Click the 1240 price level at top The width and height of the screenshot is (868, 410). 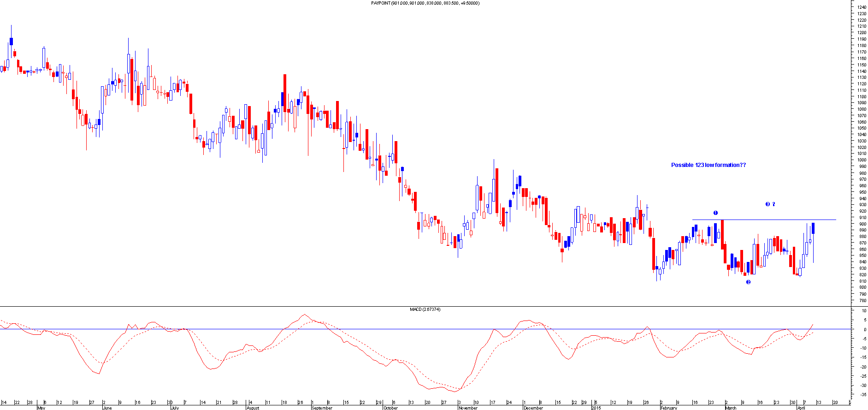[x=861, y=7]
